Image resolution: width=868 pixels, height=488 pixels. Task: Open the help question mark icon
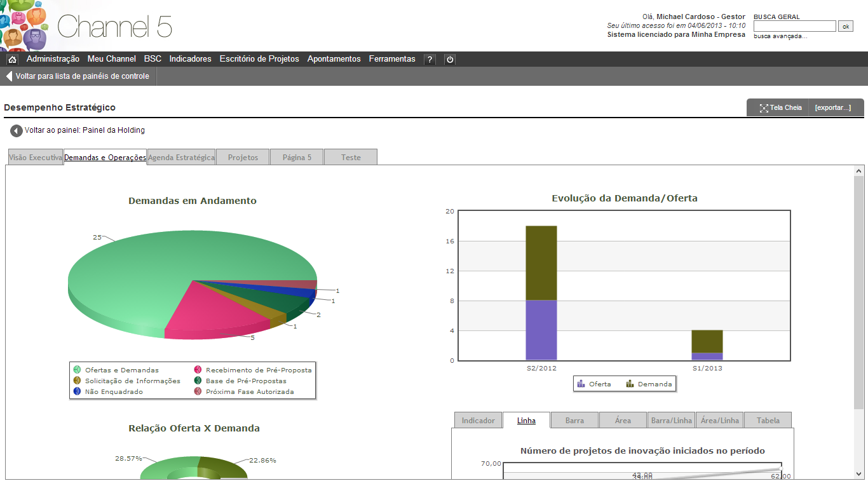coord(430,59)
